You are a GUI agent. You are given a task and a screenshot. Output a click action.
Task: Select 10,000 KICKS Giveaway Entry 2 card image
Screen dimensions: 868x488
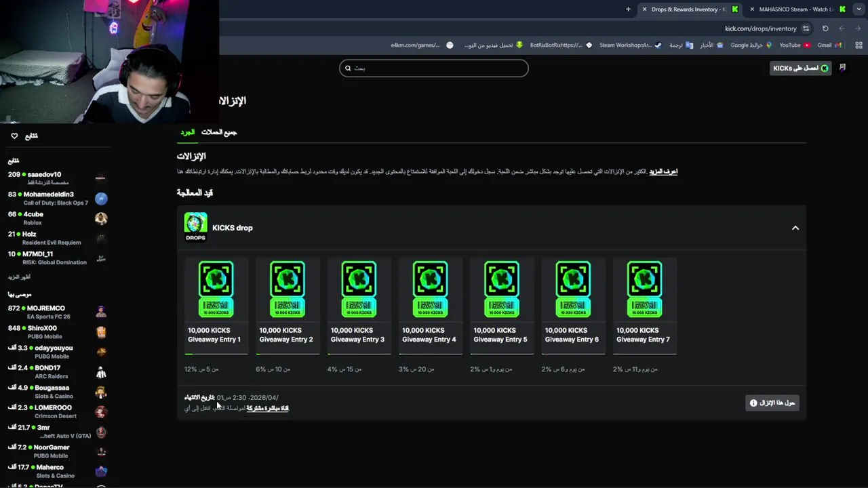(288, 289)
